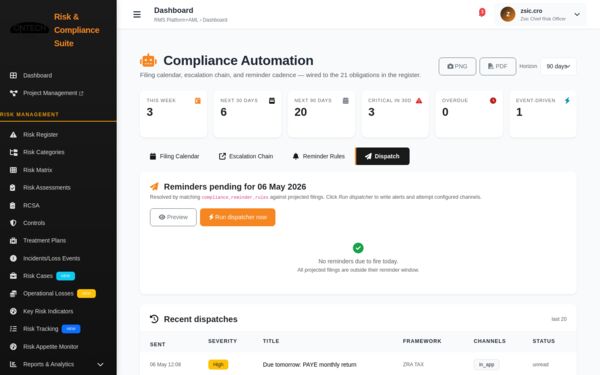Run dispatcher now
The height and width of the screenshot is (375, 600).
[238, 217]
